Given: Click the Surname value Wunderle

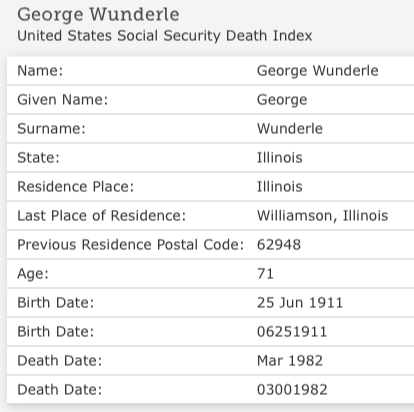Looking at the screenshot, I should [290, 129].
